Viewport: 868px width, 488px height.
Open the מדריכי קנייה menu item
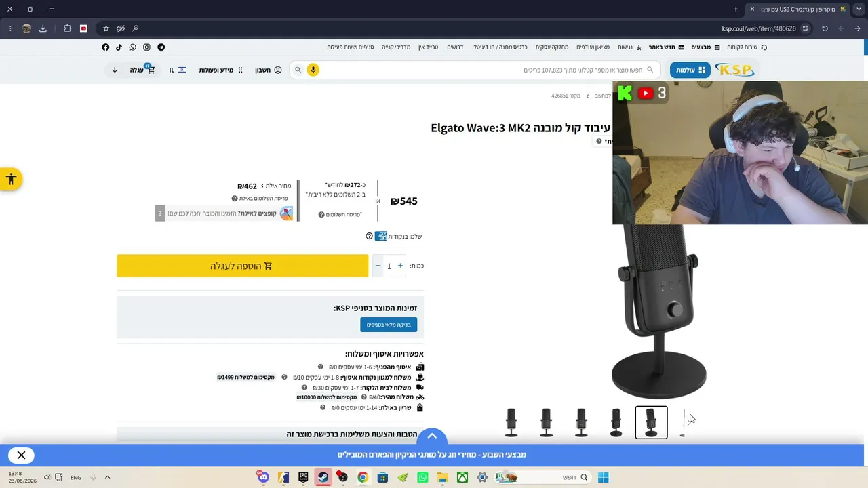[396, 47]
